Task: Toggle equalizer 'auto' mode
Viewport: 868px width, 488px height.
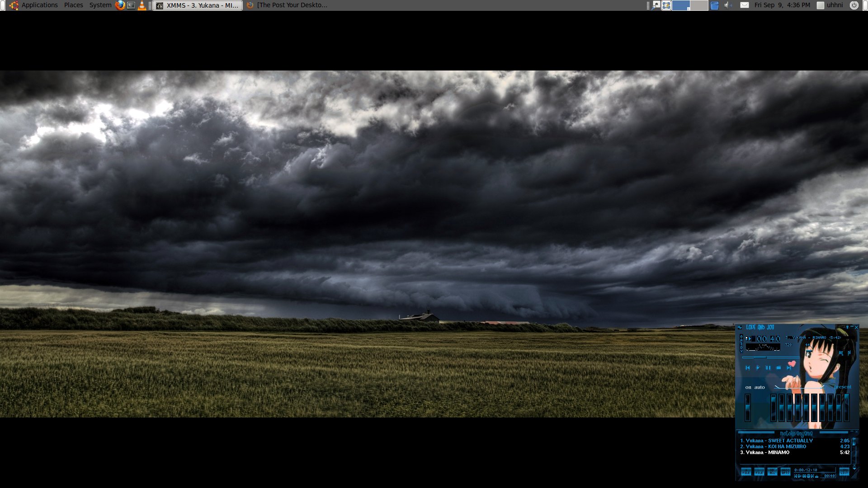Action: (x=759, y=387)
